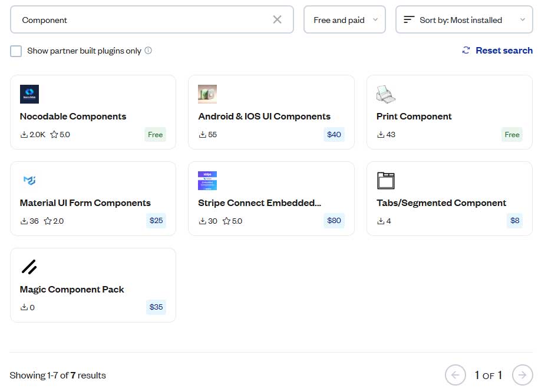Click the refresh icon beside Reset search
Image resolution: width=548 pixels, height=392 pixels.
[465, 51]
